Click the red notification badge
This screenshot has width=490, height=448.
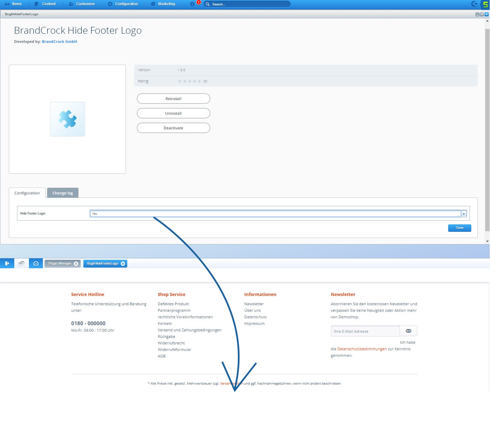[x=199, y=2]
